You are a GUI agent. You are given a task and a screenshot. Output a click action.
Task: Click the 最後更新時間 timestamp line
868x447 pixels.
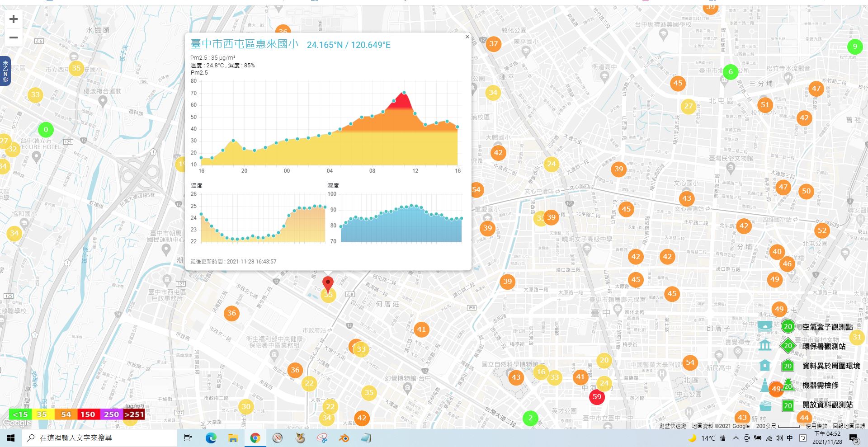(233, 262)
